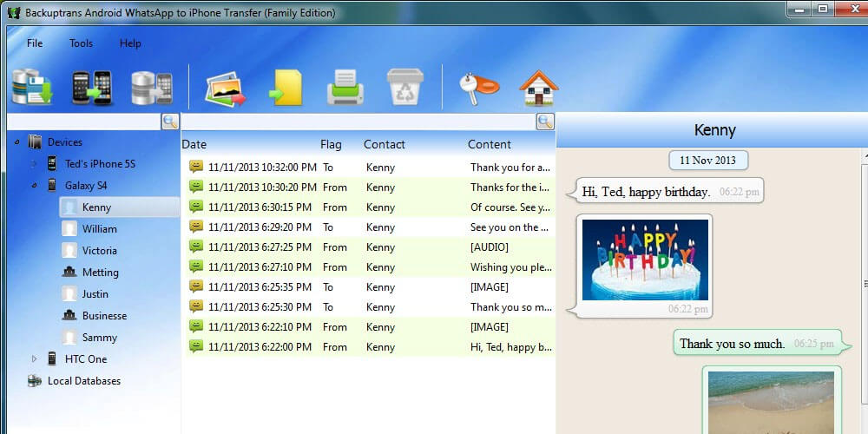Click the green message icon of the 10:30:20 PM row
Viewport: 868px width, 434px height.
pyautogui.click(x=196, y=187)
